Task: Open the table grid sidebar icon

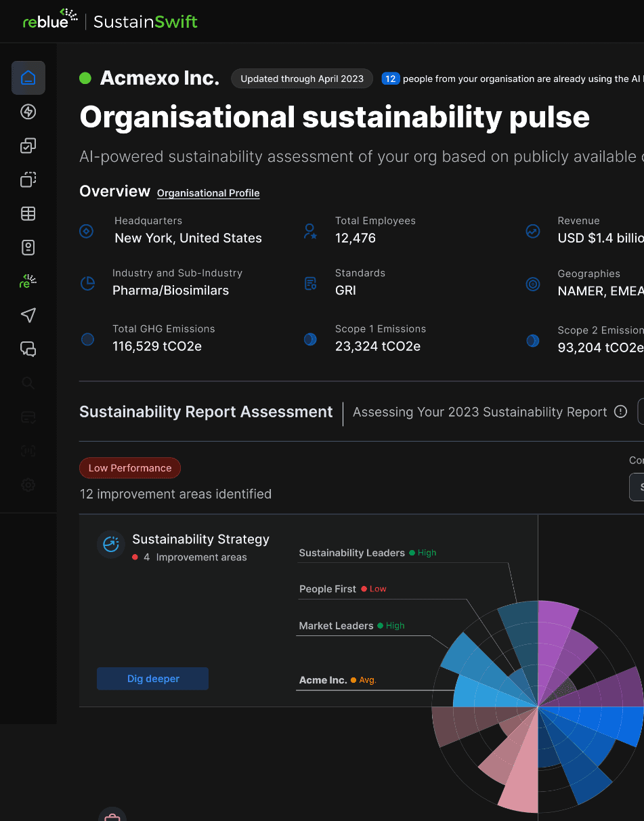Action: coord(28,213)
